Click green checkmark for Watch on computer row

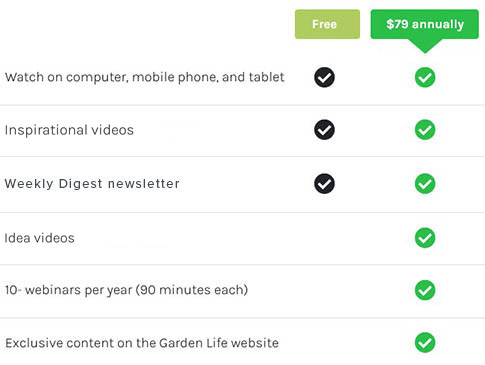pyautogui.click(x=425, y=77)
